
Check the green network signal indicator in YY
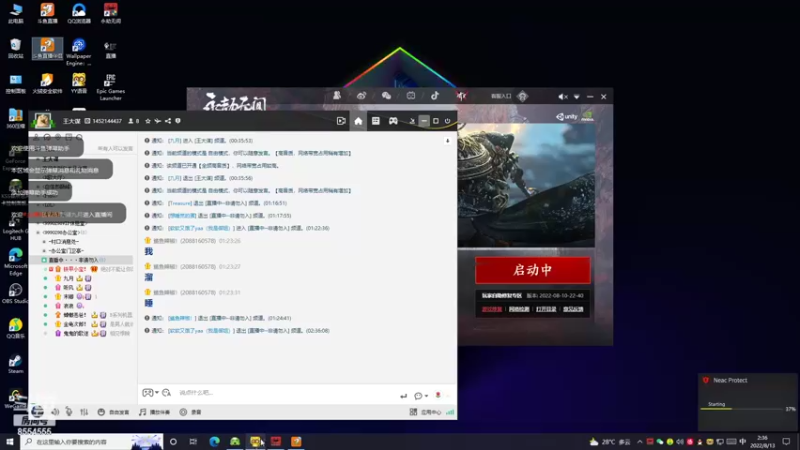(x=450, y=412)
